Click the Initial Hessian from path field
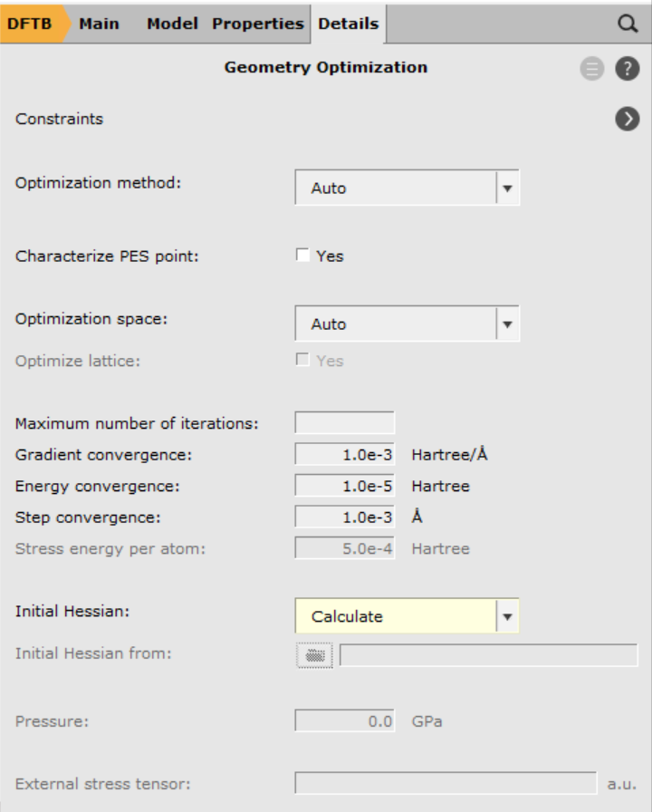The height and width of the screenshot is (812, 652). click(488, 655)
